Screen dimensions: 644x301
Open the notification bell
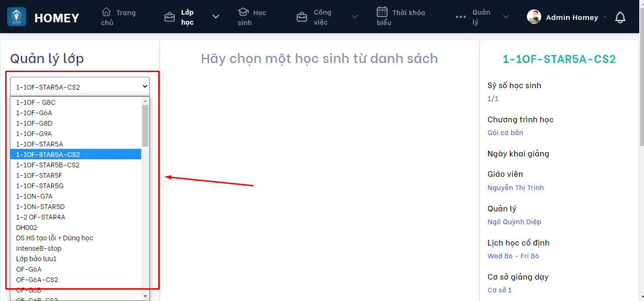click(x=620, y=17)
